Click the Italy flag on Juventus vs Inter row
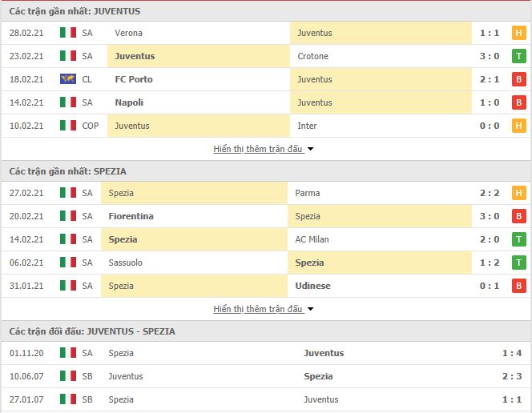 (x=68, y=126)
